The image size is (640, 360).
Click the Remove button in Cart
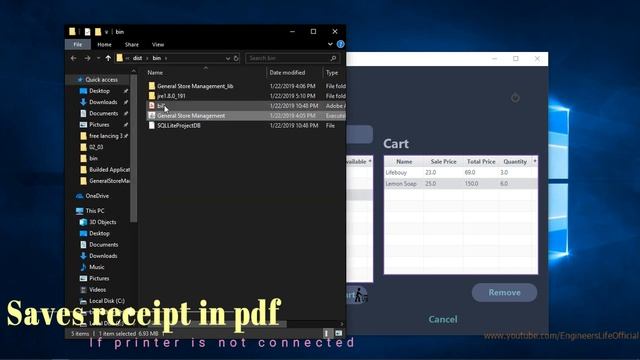pyautogui.click(x=504, y=293)
